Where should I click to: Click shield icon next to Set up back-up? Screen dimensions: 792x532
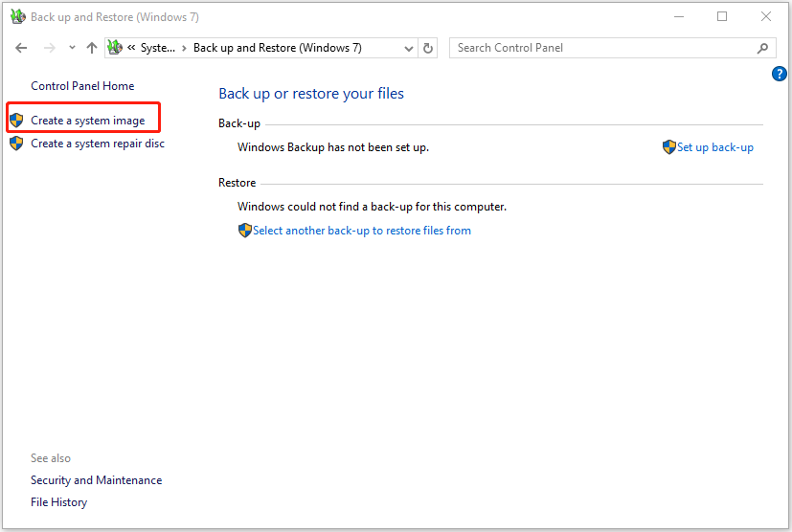[x=669, y=147]
